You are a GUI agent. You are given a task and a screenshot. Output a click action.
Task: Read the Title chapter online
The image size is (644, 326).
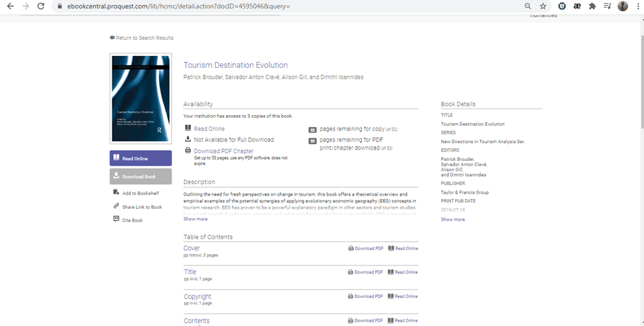click(x=402, y=272)
